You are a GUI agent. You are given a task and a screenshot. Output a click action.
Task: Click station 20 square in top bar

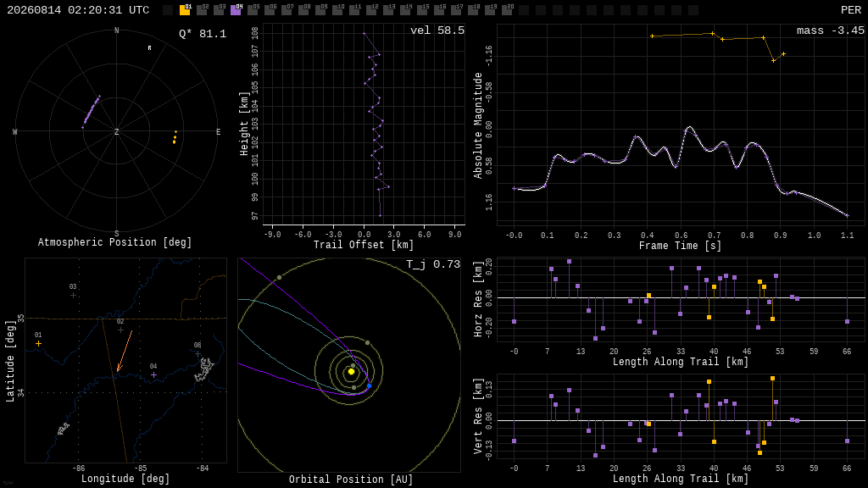(508, 10)
